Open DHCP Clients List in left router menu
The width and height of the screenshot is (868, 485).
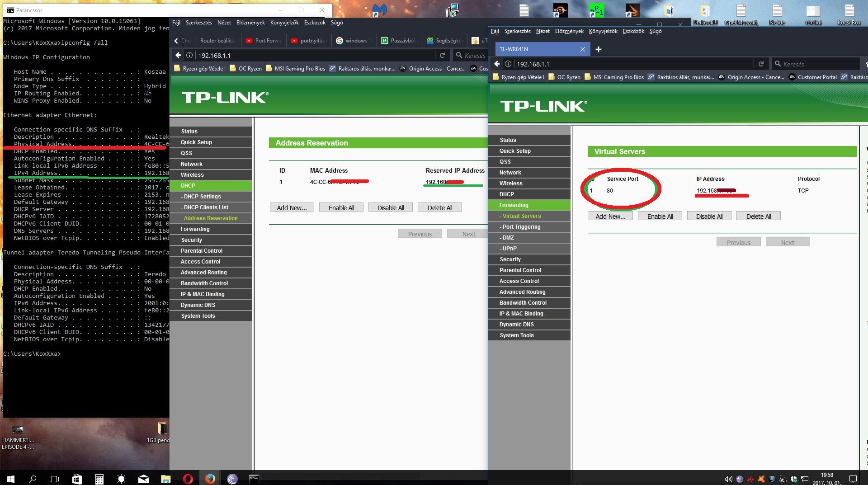(x=211, y=207)
